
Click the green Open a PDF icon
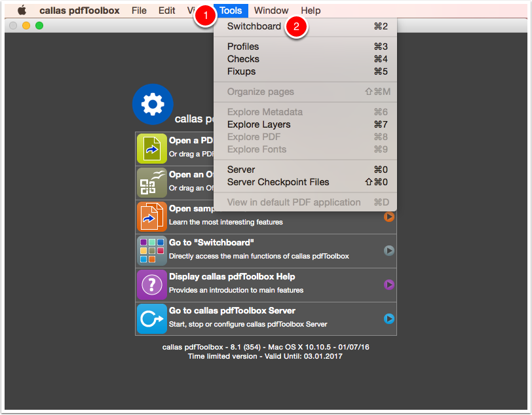(x=151, y=149)
